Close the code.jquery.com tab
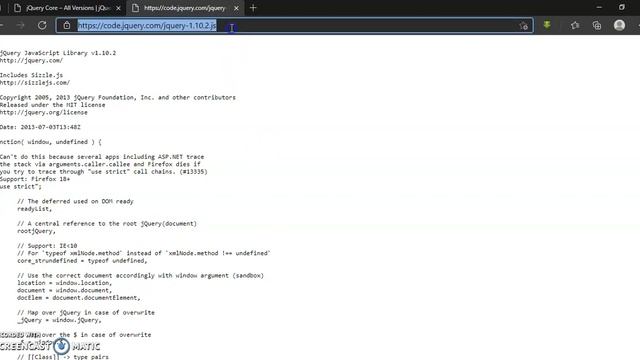Image resolution: width=640 pixels, height=360 pixels. (x=236, y=8)
